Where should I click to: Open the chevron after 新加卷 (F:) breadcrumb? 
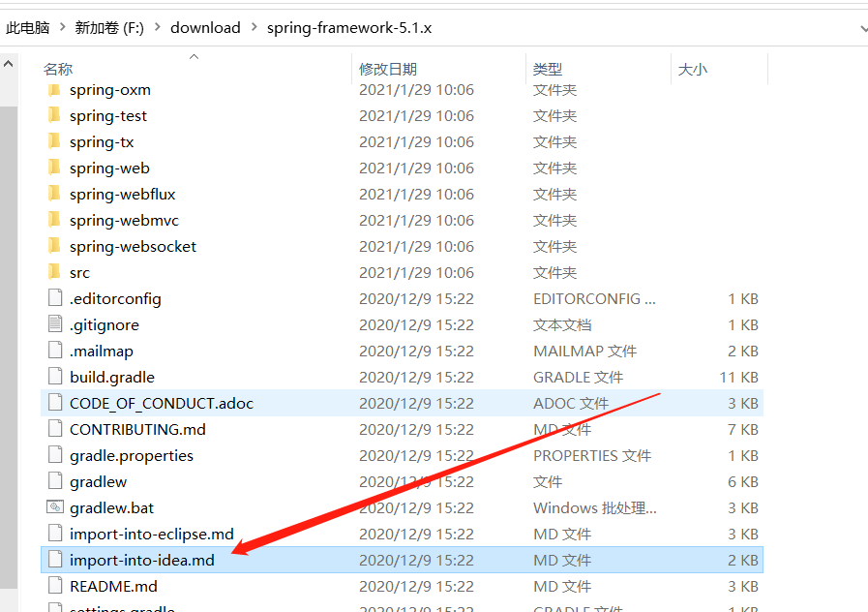point(157,27)
